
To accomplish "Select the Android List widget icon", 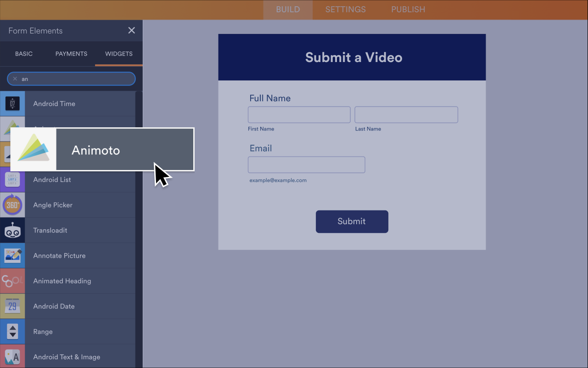I will pyautogui.click(x=12, y=180).
